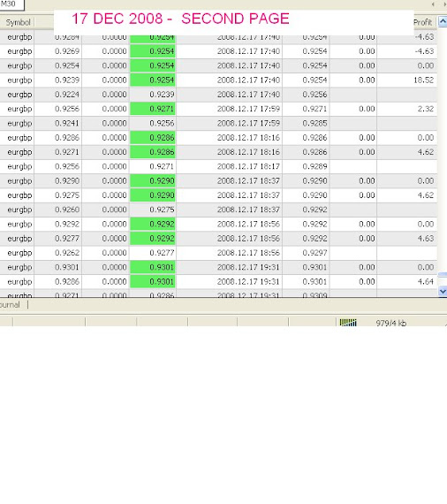Click the left chart-tab scroll arrow
447x504 pixels.
[x=433, y=4]
